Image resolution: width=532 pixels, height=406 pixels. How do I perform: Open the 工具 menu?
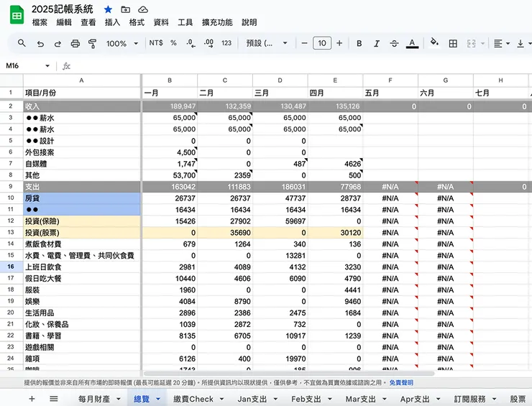point(185,22)
